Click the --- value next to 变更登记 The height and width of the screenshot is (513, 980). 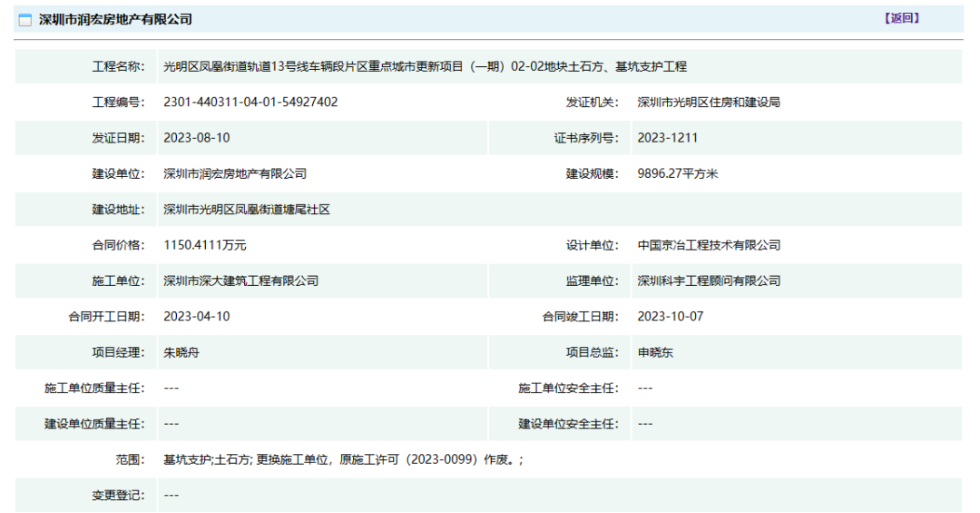pos(171,495)
